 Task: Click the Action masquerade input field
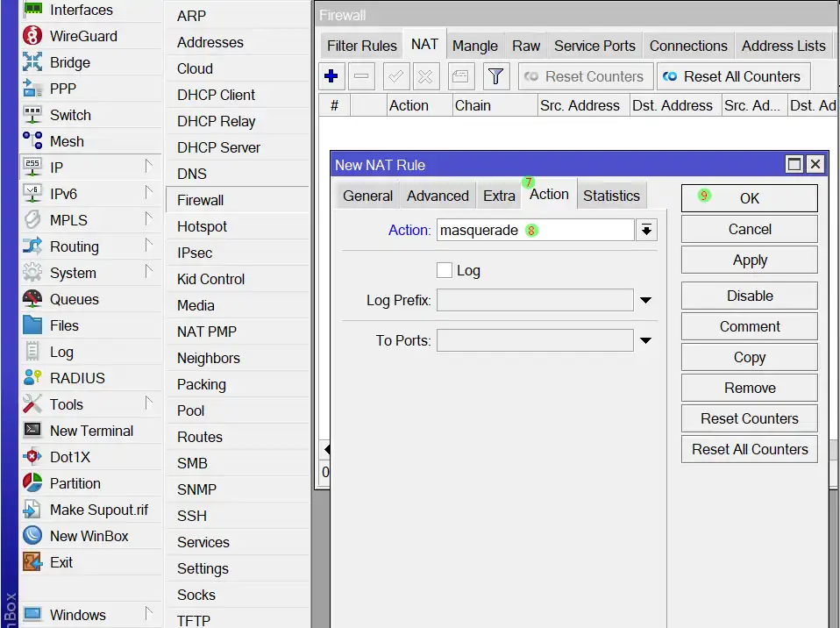coord(535,230)
